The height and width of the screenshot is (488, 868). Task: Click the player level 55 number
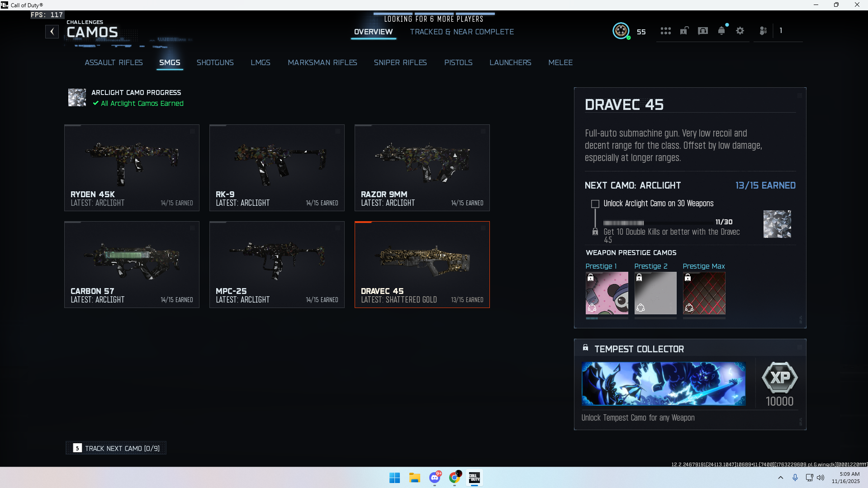[x=641, y=32]
